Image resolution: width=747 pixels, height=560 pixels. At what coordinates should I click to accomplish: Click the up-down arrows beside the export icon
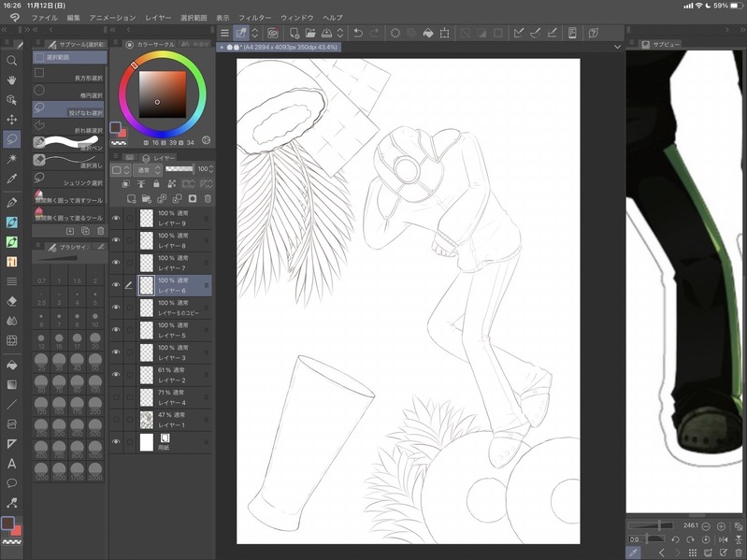pos(340,33)
